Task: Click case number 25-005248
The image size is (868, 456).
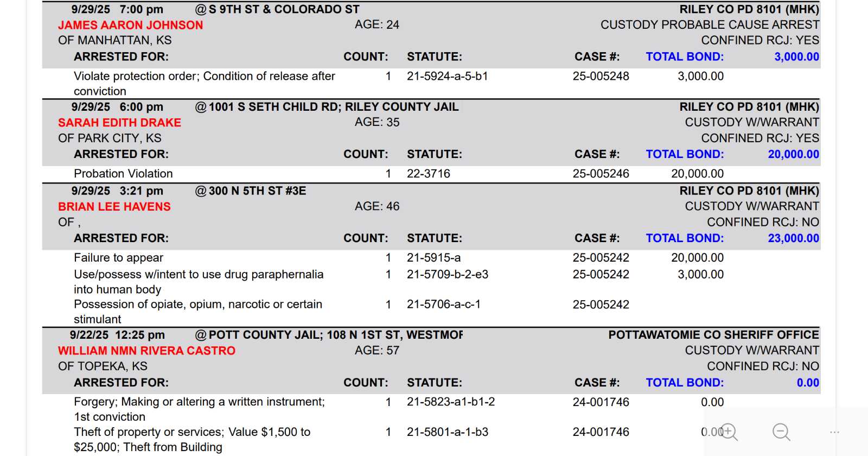Action: click(x=601, y=77)
